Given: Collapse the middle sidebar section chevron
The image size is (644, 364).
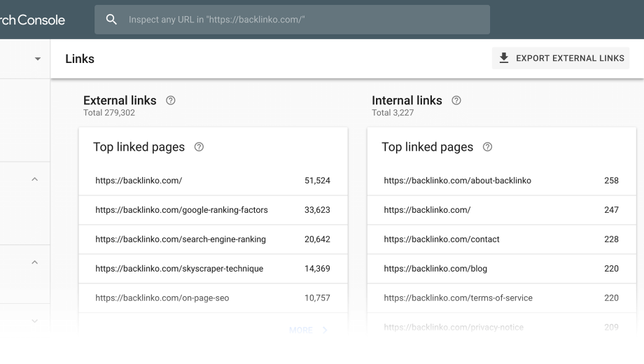Looking at the screenshot, I should click(x=35, y=262).
